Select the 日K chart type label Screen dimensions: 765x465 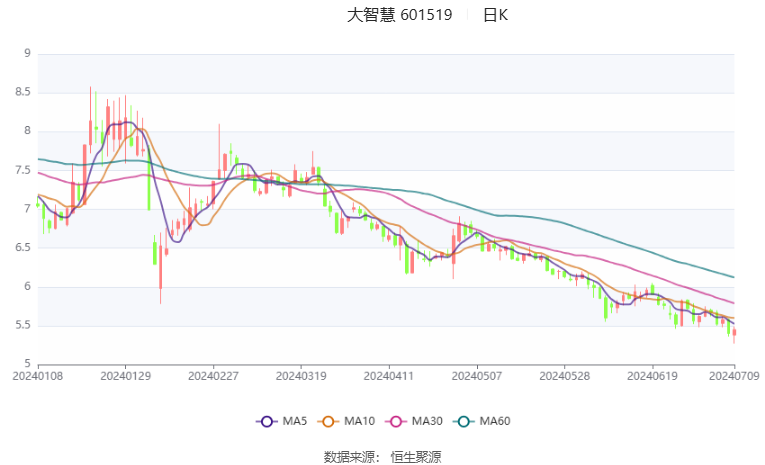(x=495, y=15)
